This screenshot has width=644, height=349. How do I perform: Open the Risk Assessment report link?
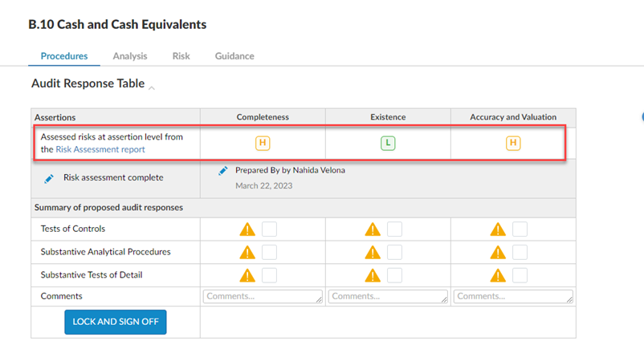(x=100, y=149)
